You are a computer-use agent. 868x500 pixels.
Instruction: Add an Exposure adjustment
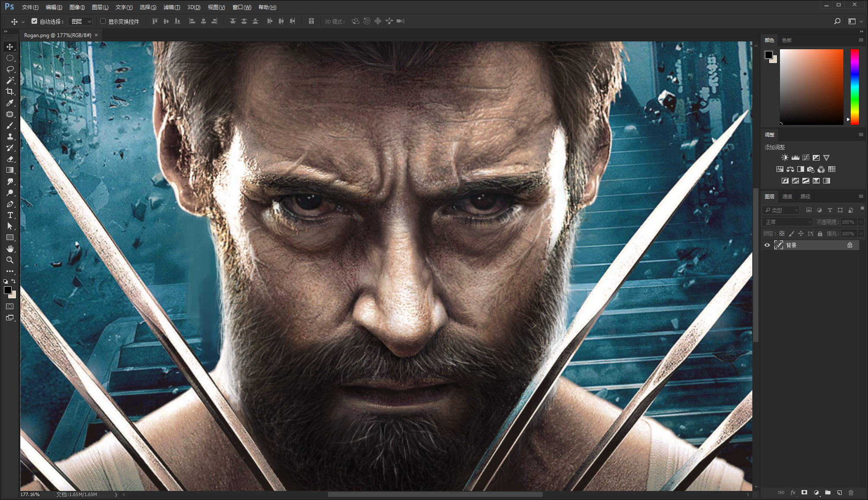[x=816, y=158]
